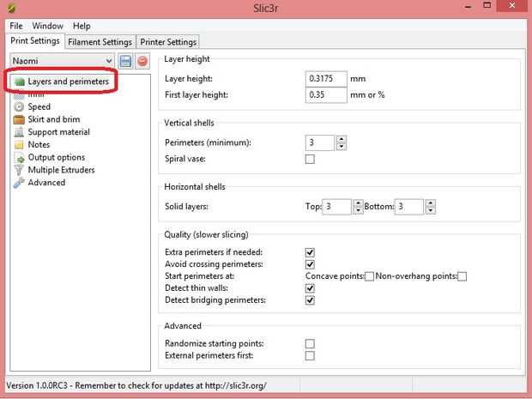532x399 pixels.
Task: Select Layers and perimeters in the tree
Action: 68,82
